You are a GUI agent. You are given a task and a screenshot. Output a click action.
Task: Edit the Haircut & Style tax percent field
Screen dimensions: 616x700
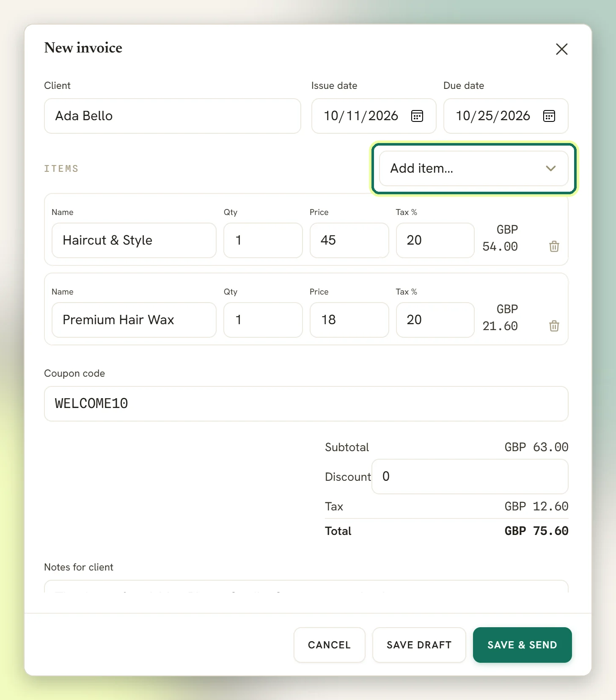(435, 240)
